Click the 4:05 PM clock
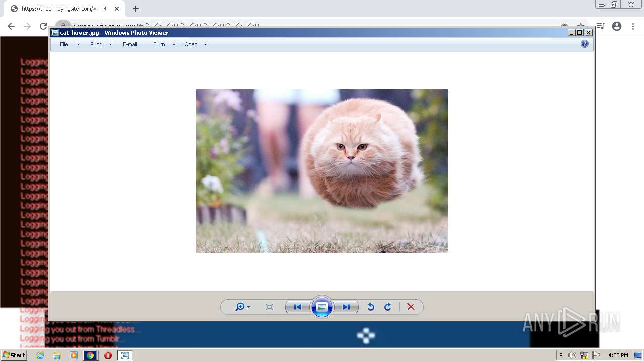The height and width of the screenshot is (362, 644). coord(618,355)
